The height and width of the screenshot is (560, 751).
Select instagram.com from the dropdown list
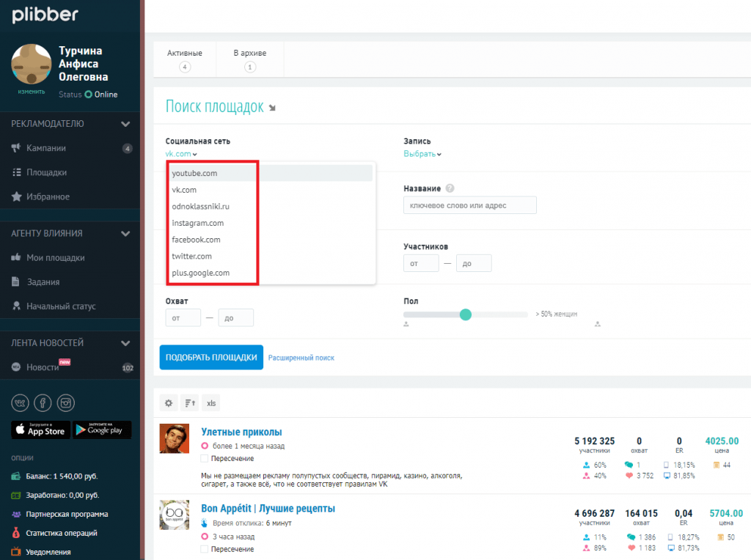point(197,223)
